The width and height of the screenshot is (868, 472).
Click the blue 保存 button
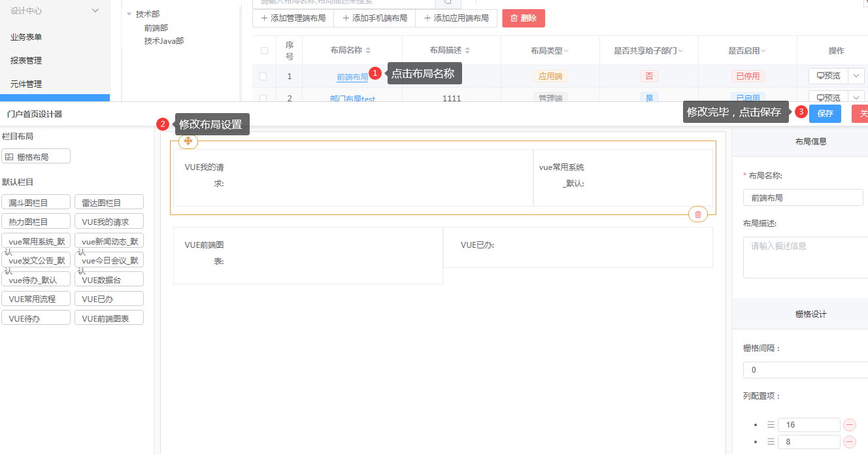coord(825,114)
